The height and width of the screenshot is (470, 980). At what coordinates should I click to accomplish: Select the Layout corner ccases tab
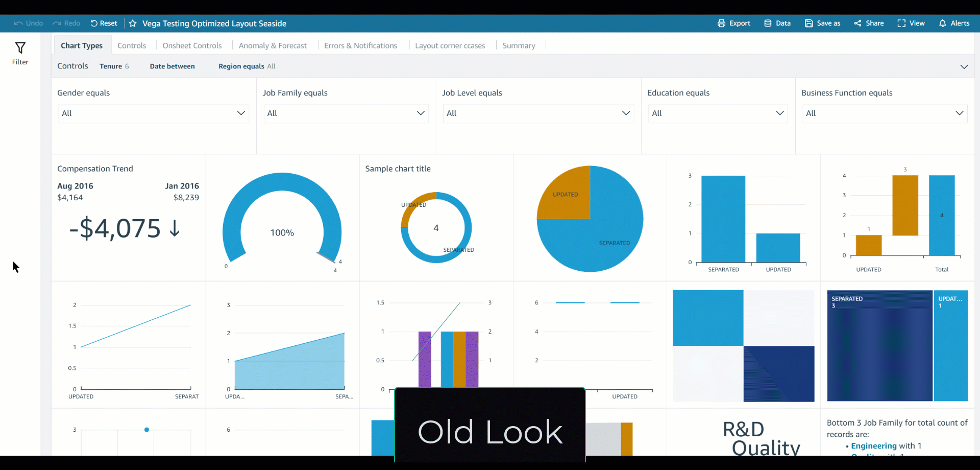[450, 45]
